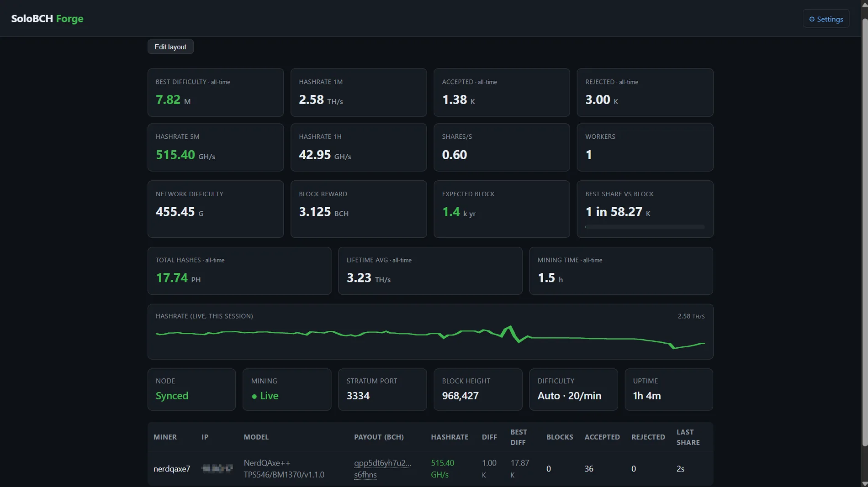Screen dimensions: 868x487
Task: Click Total Hashes 17.74 PH
Action: [x=239, y=271]
